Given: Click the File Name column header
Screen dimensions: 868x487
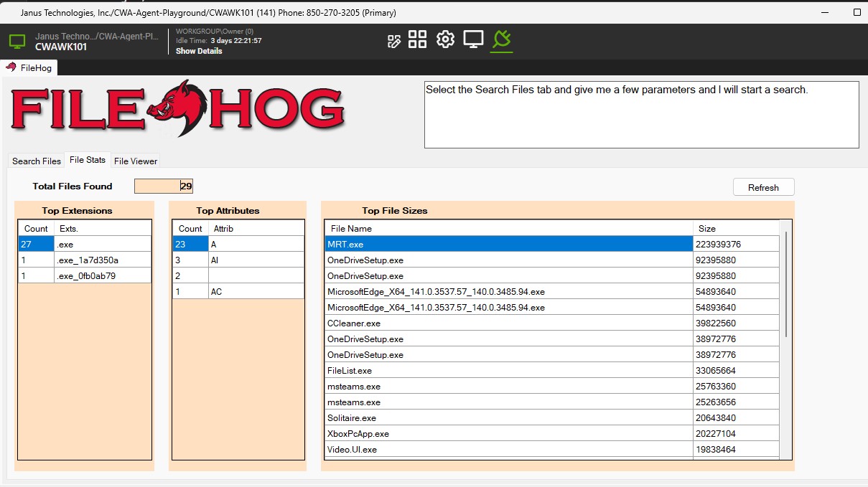Looking at the screenshot, I should coord(431,228).
